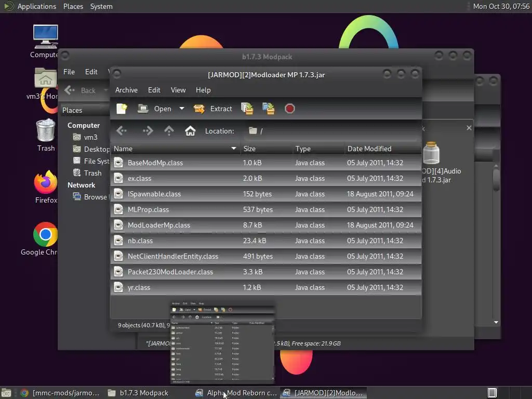Sort by the Size column header
The image size is (532, 399).
click(267, 149)
